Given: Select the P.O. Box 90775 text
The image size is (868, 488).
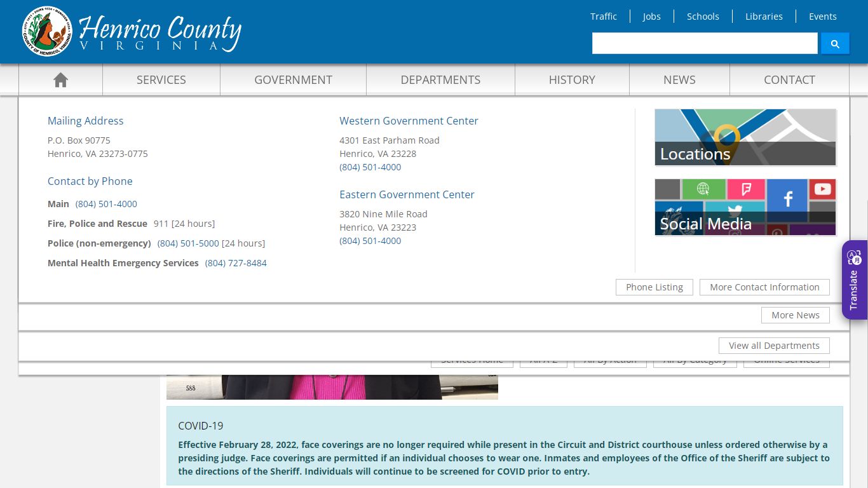Looking at the screenshot, I should click(x=79, y=140).
